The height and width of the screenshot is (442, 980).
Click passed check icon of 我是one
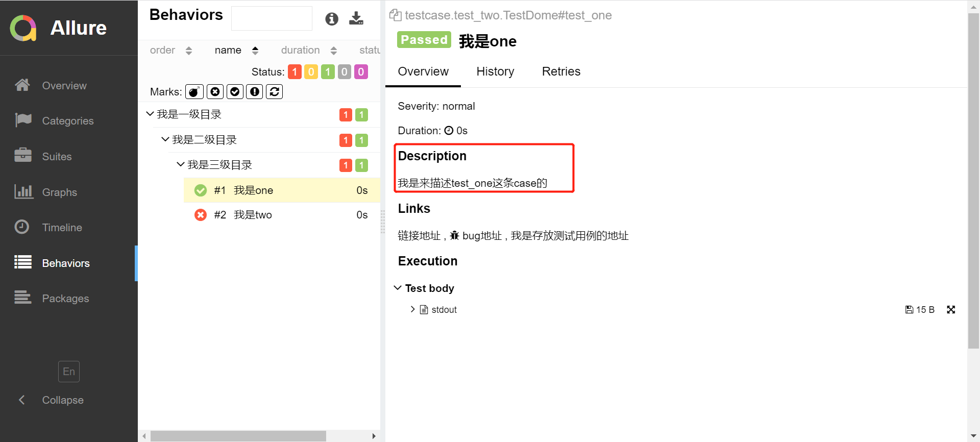coord(201,190)
